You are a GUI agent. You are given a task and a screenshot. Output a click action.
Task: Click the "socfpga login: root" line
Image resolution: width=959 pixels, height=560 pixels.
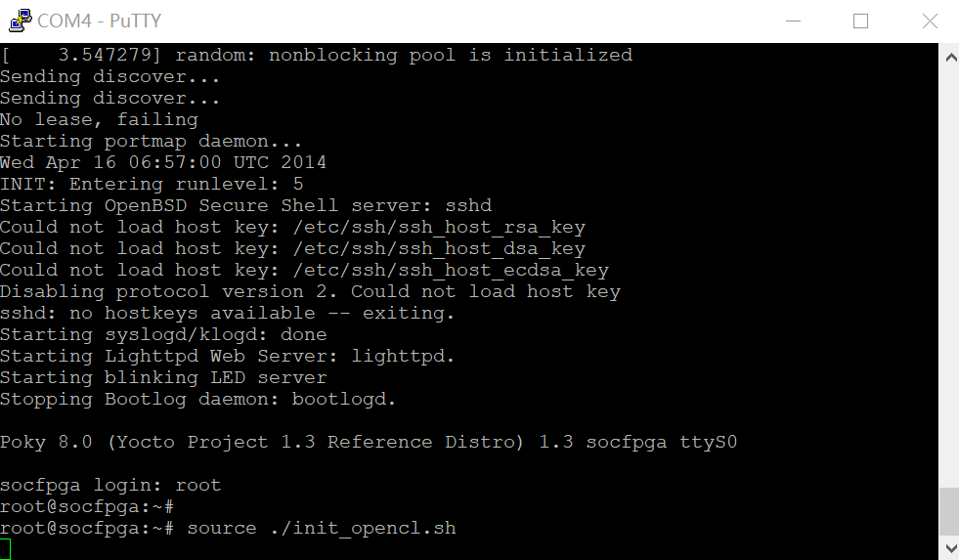[x=110, y=486]
